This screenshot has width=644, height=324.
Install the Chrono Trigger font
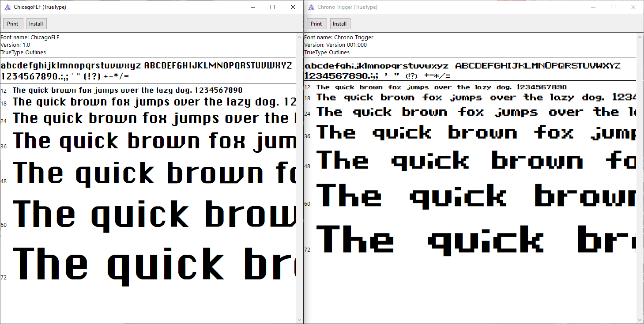pos(339,24)
